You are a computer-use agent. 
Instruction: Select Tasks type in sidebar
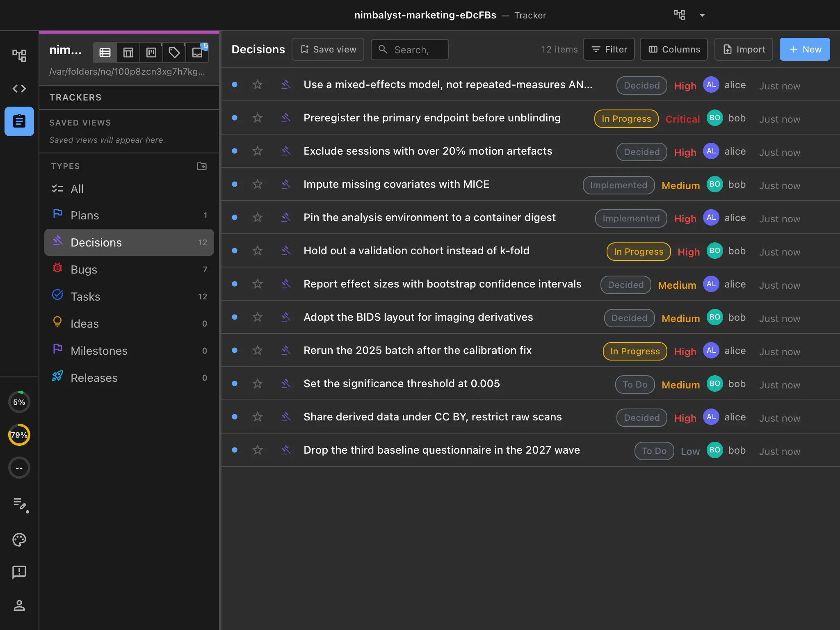(129, 297)
